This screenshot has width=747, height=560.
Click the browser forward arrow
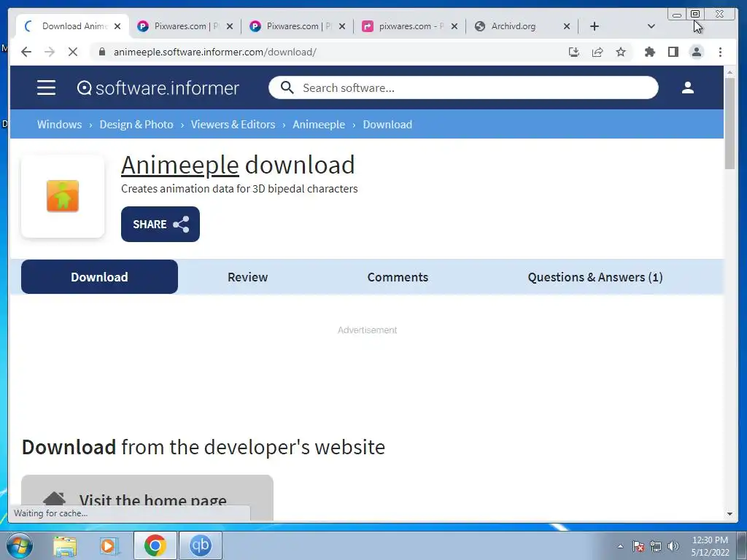tap(50, 52)
